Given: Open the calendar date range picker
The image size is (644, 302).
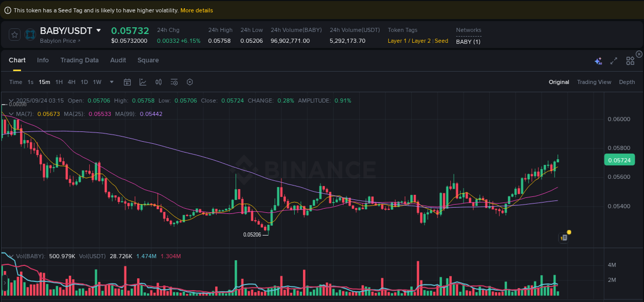Looking at the screenshot, I should 127,82.
